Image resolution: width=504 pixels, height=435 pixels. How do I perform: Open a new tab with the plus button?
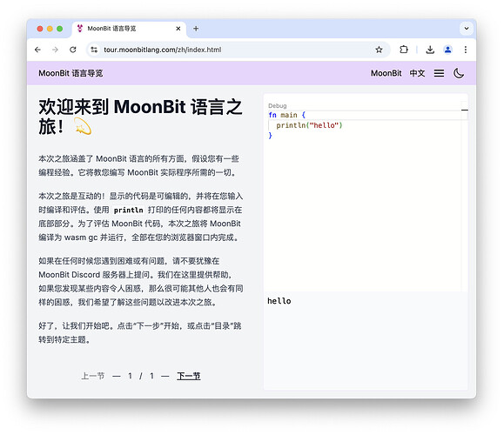click(x=196, y=29)
